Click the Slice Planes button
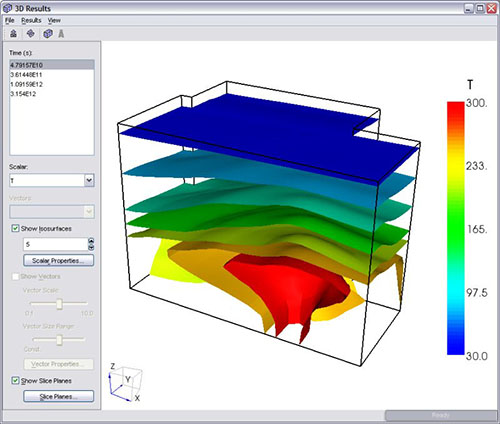 pyautogui.click(x=59, y=396)
